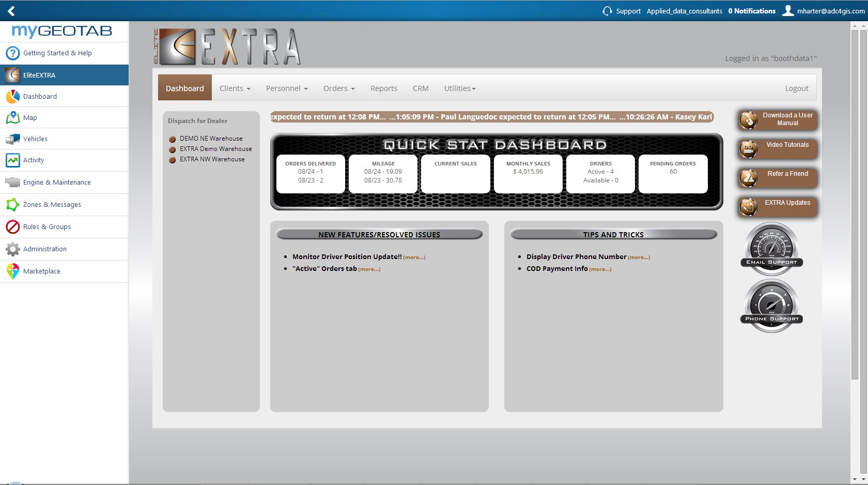Image resolution: width=868 pixels, height=485 pixels.
Task: Expand the Utilities dropdown menu
Action: point(459,88)
